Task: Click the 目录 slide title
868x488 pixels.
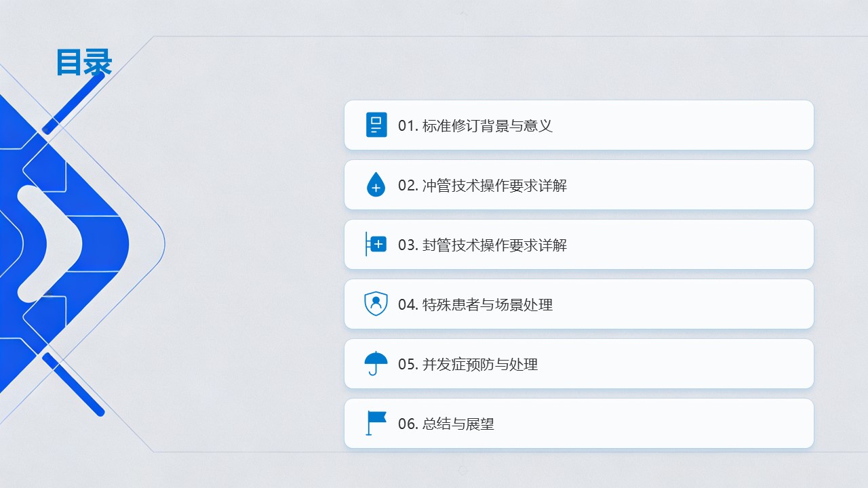Action: pos(84,62)
